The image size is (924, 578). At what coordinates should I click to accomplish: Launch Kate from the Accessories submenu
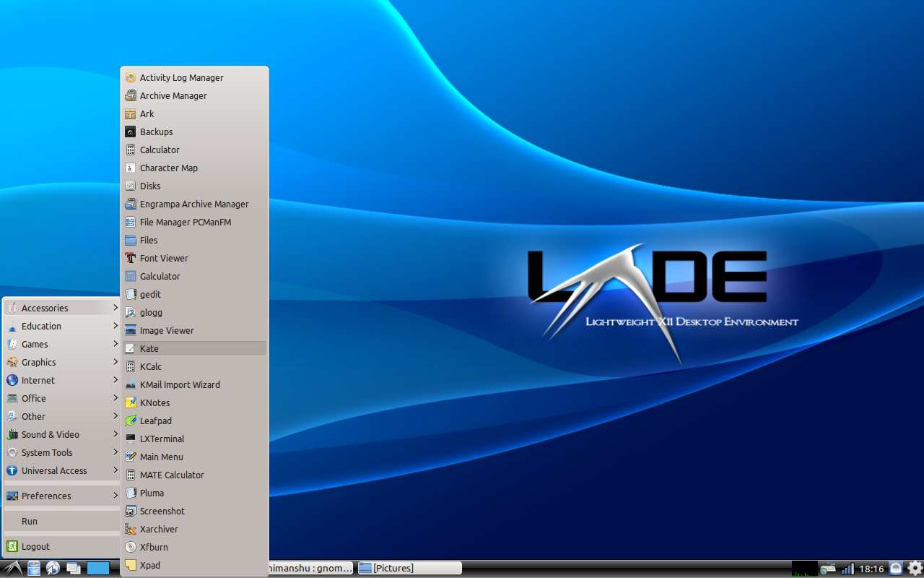point(195,348)
